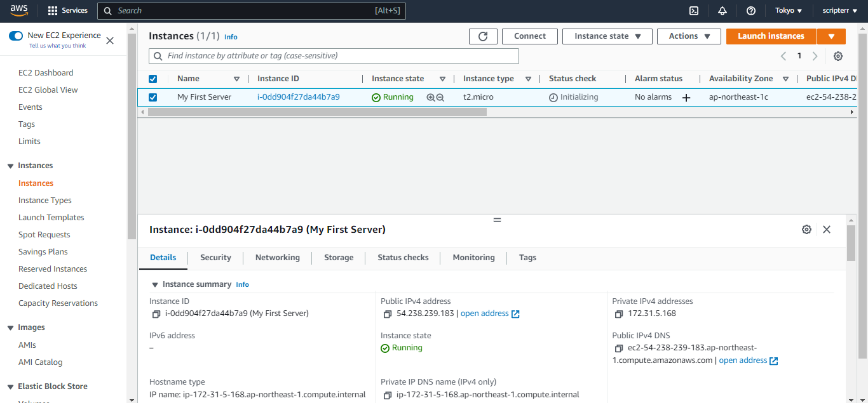
Task: Switch to the Networking tab
Action: [x=278, y=258]
